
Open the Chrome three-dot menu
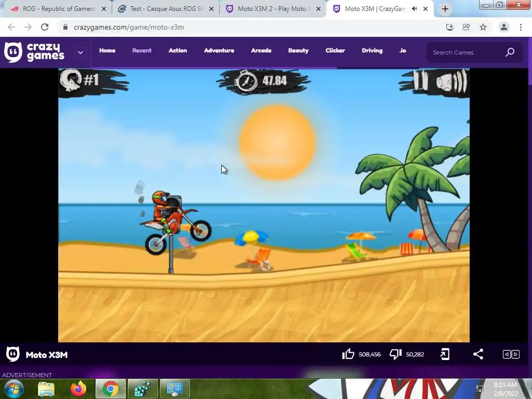[521, 27]
